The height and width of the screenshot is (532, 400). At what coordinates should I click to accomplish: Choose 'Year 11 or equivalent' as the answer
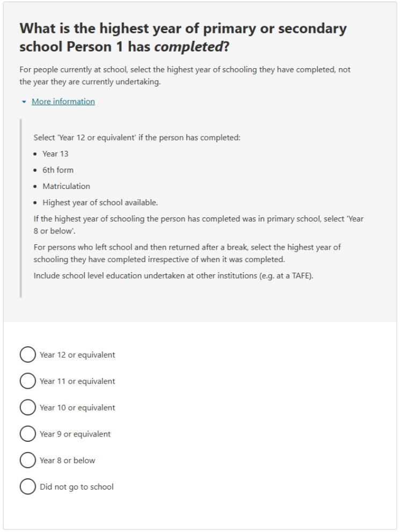click(27, 381)
